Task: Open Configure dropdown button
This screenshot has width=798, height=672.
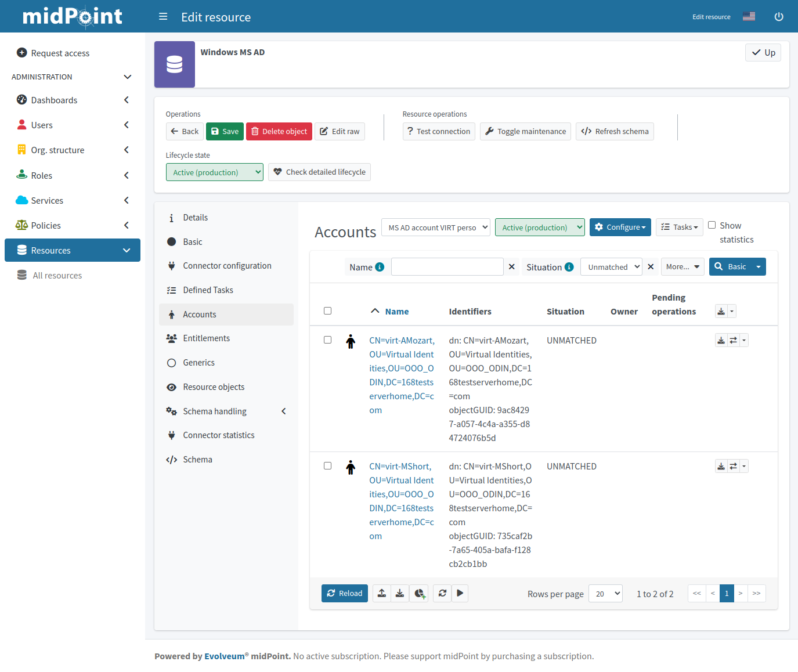Action: point(620,227)
